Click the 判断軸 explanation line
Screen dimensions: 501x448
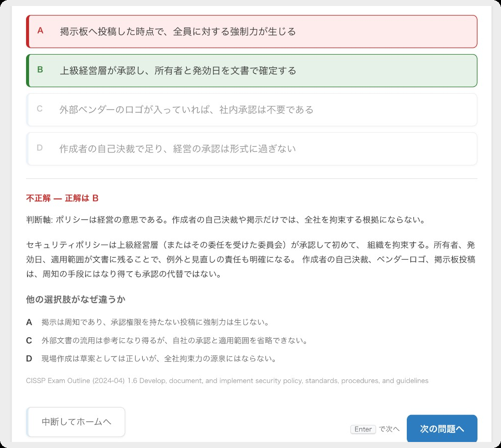tap(225, 220)
